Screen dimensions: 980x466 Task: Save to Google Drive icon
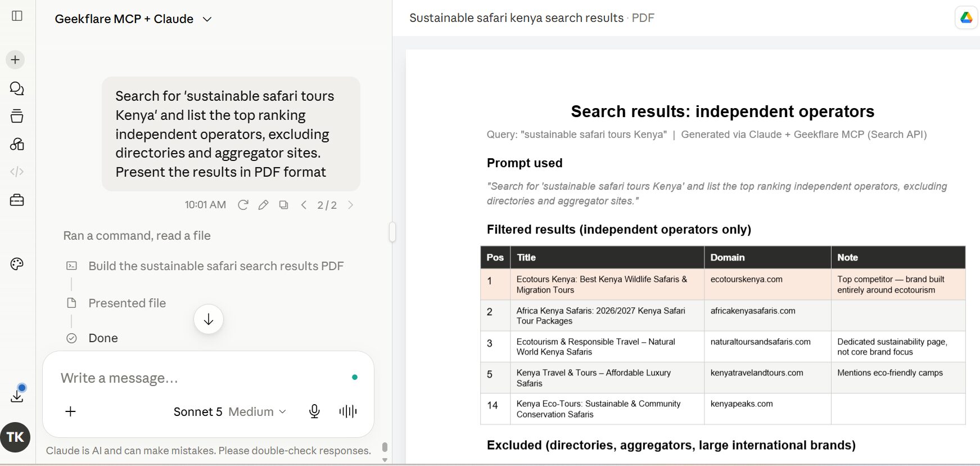tap(966, 18)
